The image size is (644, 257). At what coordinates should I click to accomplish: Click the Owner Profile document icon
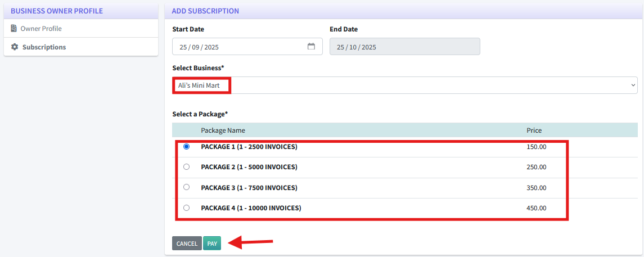14,29
